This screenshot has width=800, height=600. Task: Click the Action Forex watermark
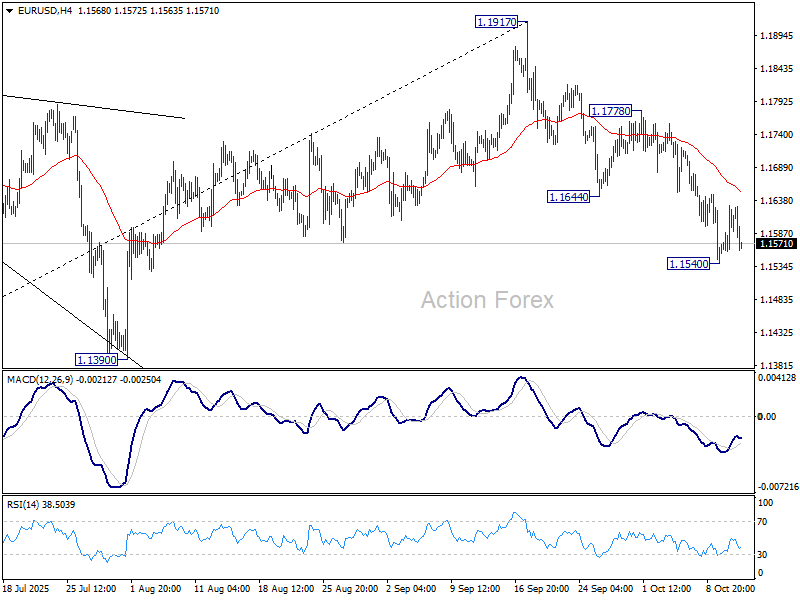tap(486, 300)
